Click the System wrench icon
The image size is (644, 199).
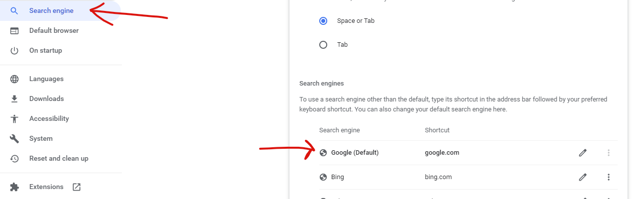(x=14, y=139)
